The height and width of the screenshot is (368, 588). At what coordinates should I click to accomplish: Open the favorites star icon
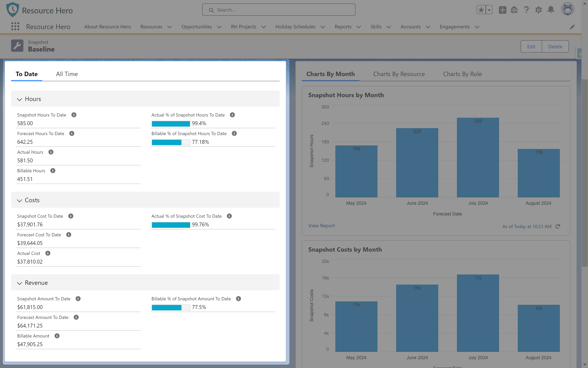click(x=481, y=10)
